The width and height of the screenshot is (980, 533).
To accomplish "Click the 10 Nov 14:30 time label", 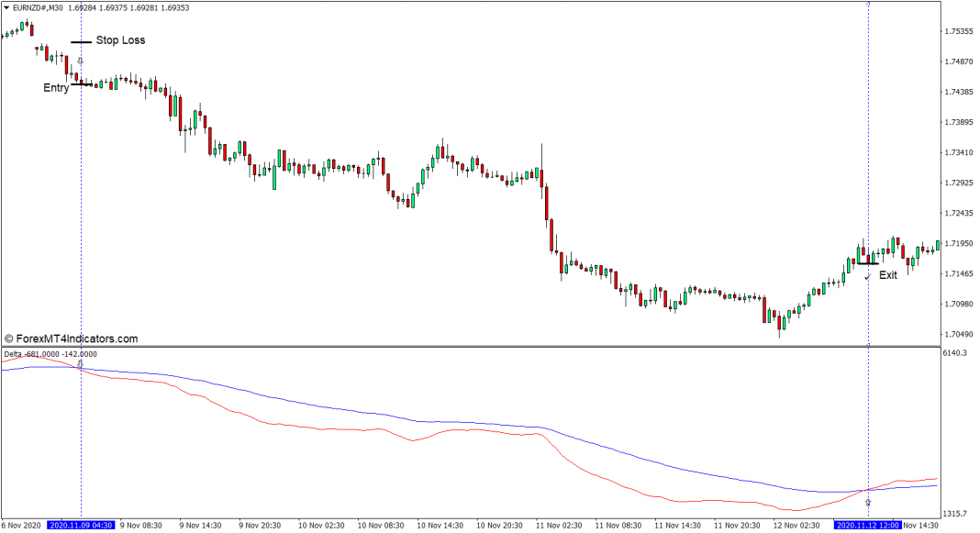I will click(440, 526).
